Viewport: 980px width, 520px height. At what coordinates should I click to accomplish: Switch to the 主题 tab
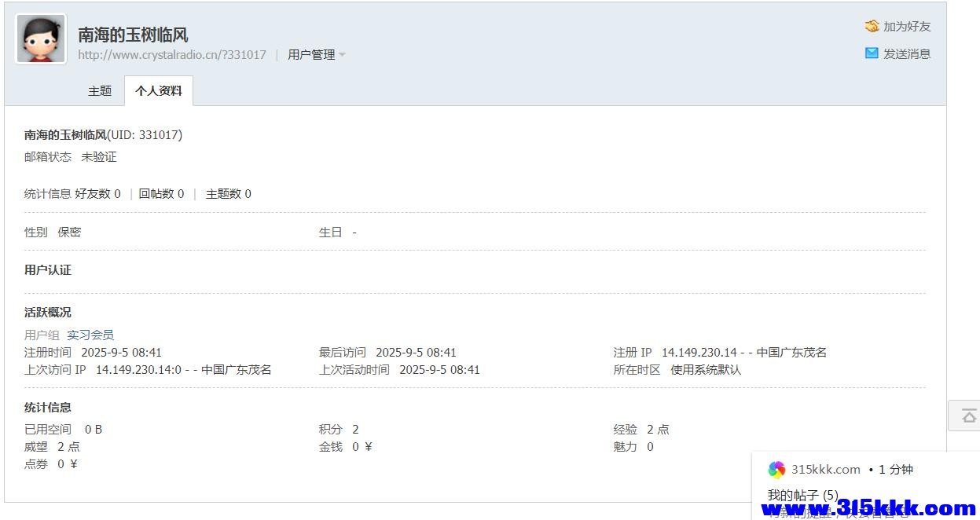(x=100, y=91)
